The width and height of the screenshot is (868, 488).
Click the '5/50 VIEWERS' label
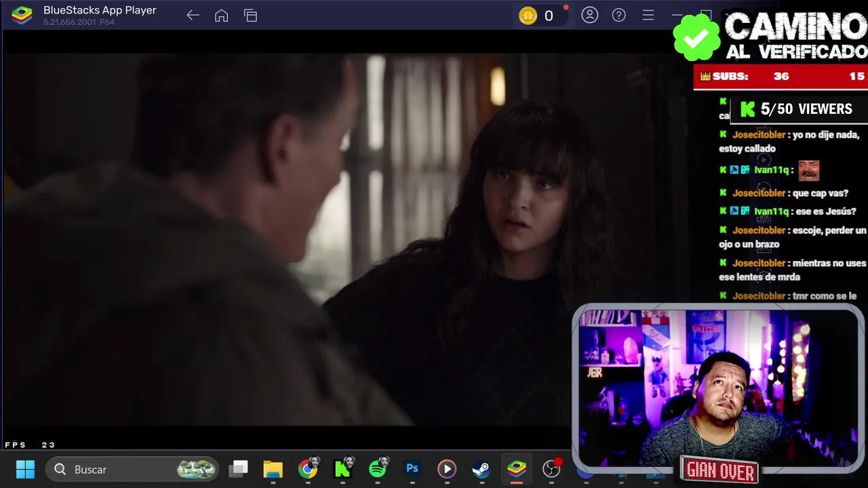[806, 109]
